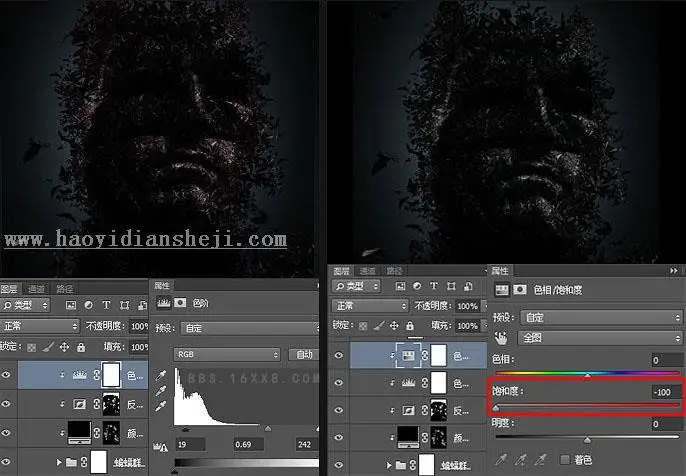686x476 pixels.
Task: Open 正常 blend mode dropdown in Hue/Saturation screenshot
Action: click(370, 306)
